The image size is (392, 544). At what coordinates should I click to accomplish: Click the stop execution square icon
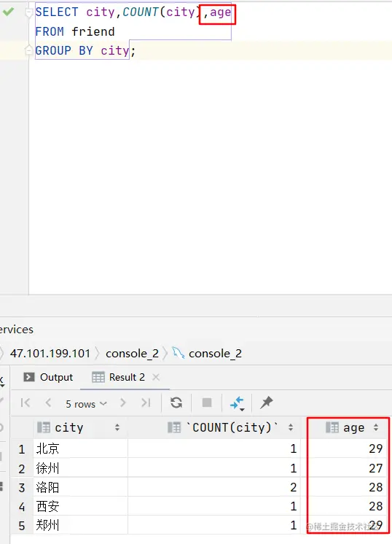point(207,403)
